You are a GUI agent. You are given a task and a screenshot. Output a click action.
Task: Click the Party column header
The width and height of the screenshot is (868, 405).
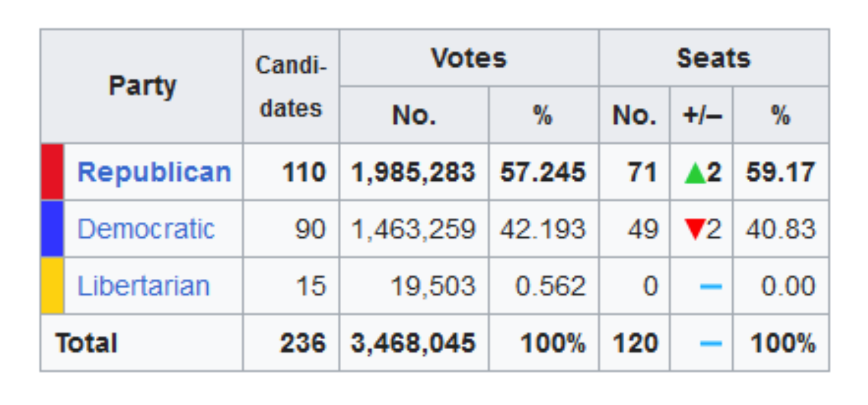(142, 86)
